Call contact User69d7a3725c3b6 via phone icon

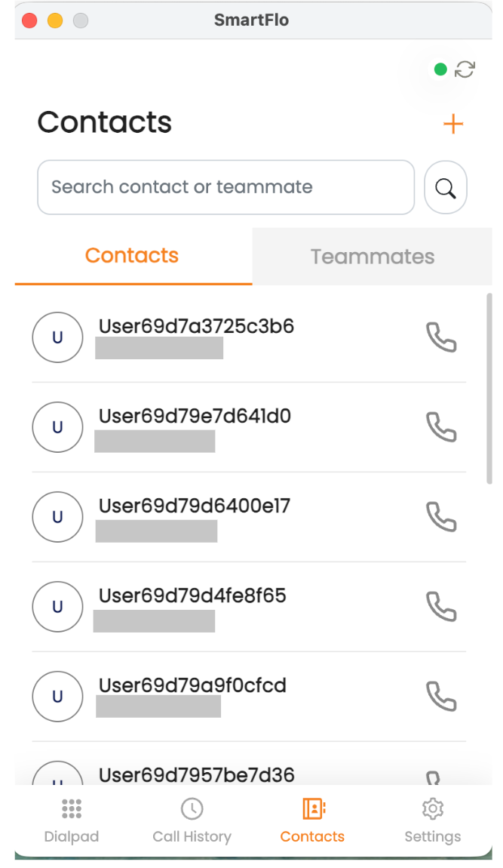pyautogui.click(x=441, y=337)
